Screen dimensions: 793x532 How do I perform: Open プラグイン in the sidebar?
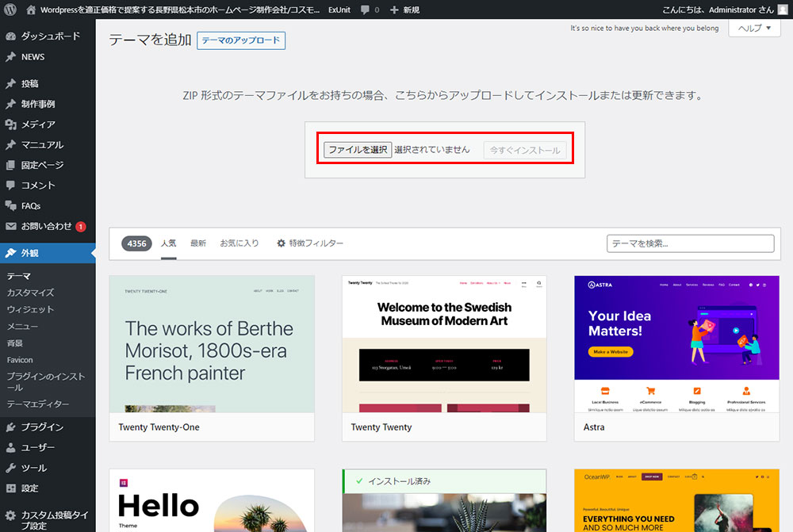pos(42,427)
